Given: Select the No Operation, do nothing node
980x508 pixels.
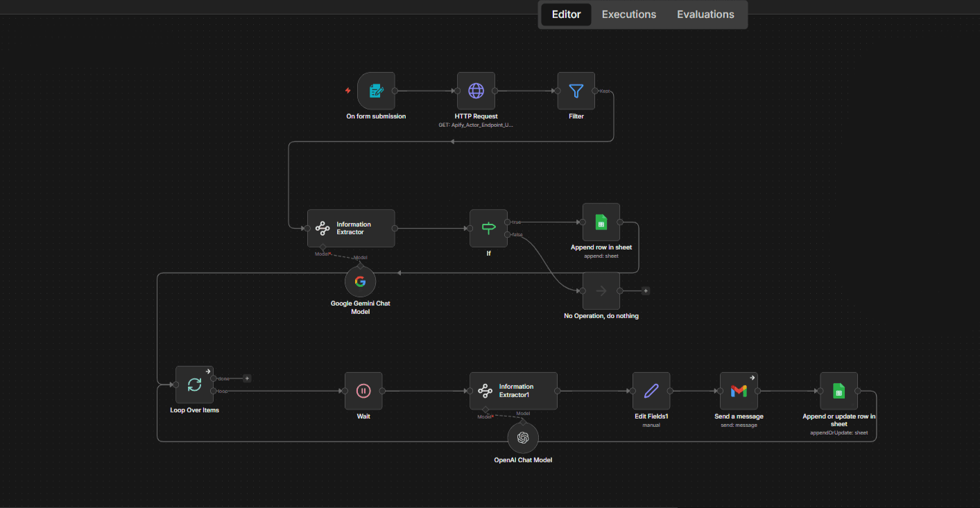Looking at the screenshot, I should [601, 290].
